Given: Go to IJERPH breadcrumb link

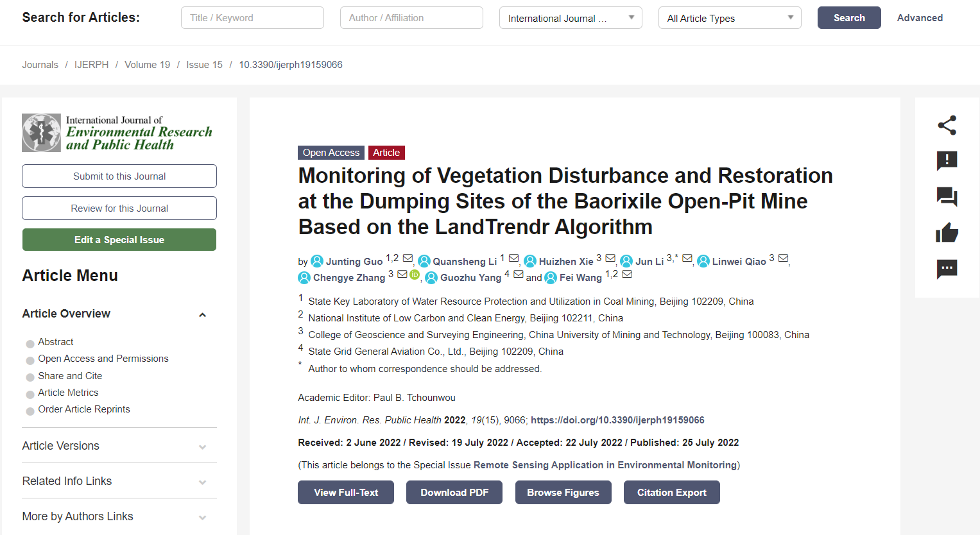Looking at the screenshot, I should tap(91, 65).
